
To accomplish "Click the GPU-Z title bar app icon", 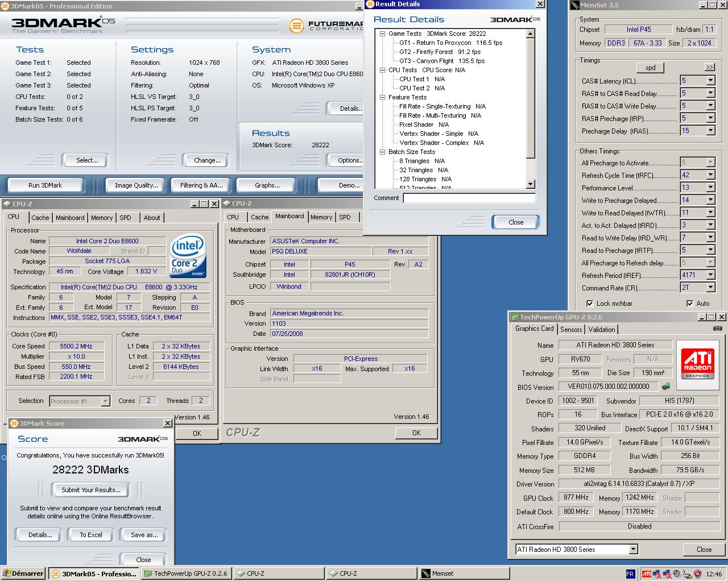I will click(x=515, y=317).
